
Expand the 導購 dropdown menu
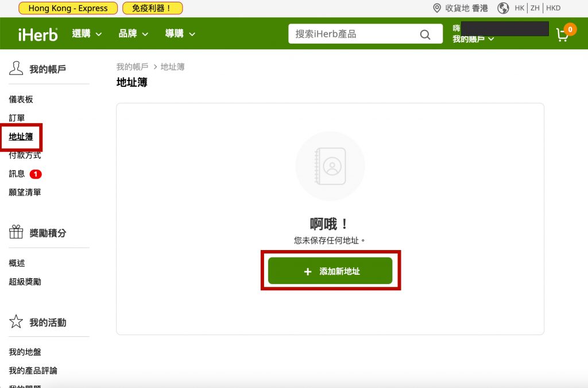180,34
